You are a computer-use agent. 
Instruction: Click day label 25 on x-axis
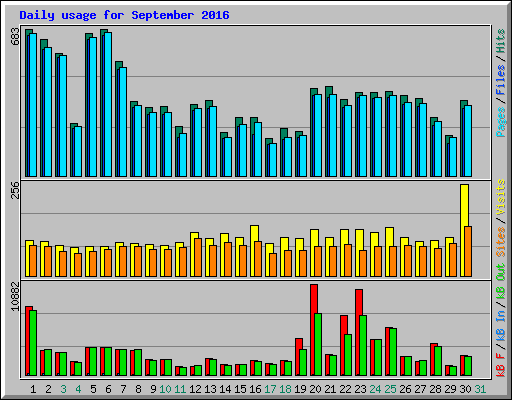point(390,389)
